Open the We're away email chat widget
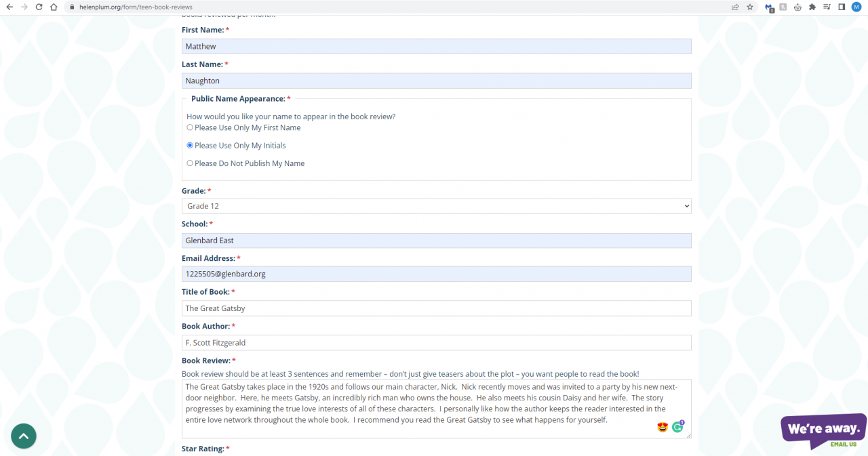This screenshot has height=456, width=868. tap(823, 431)
